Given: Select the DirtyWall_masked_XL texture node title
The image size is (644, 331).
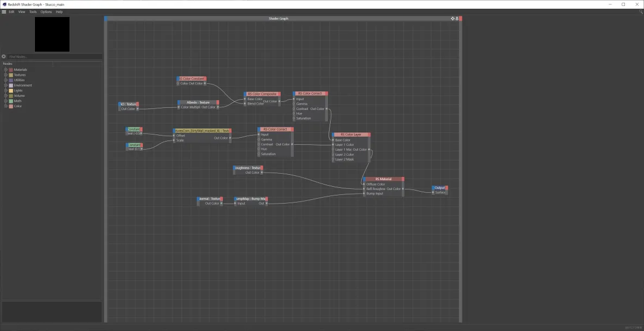Looking at the screenshot, I should tap(202, 131).
